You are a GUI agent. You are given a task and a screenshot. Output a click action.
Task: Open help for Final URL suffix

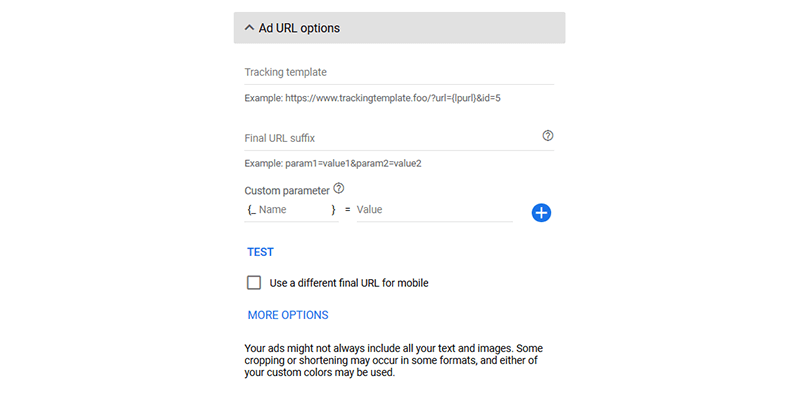[548, 136]
